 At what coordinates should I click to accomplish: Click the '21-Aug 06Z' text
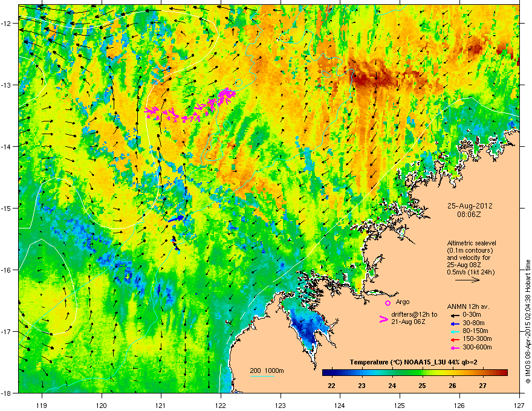tap(408, 322)
